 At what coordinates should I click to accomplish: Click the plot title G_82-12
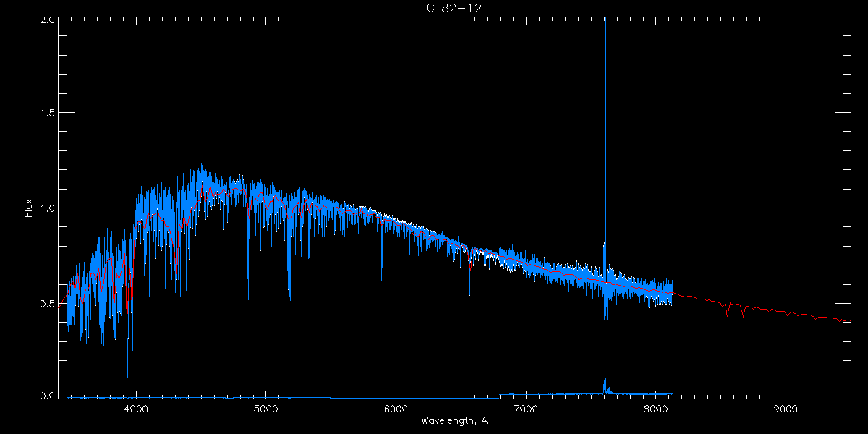454,8
